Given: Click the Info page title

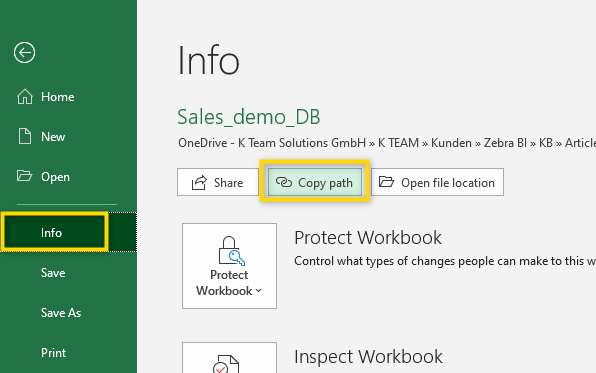Looking at the screenshot, I should [x=208, y=60].
